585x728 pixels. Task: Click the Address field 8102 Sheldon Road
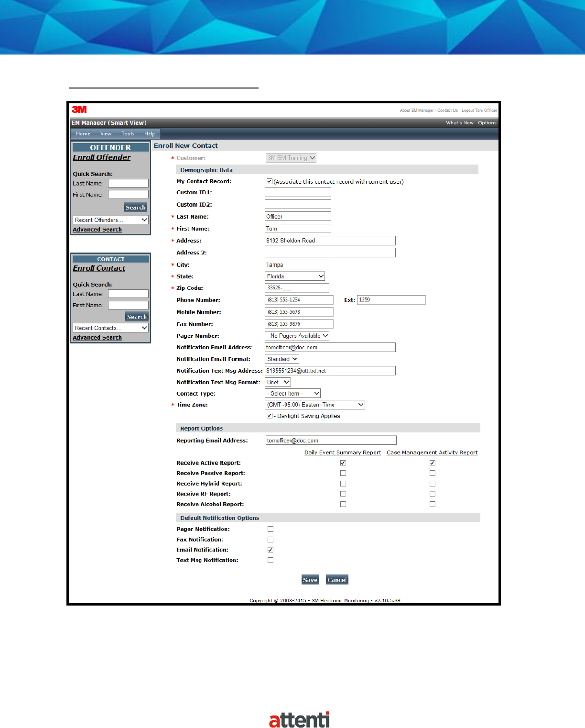[x=330, y=241]
